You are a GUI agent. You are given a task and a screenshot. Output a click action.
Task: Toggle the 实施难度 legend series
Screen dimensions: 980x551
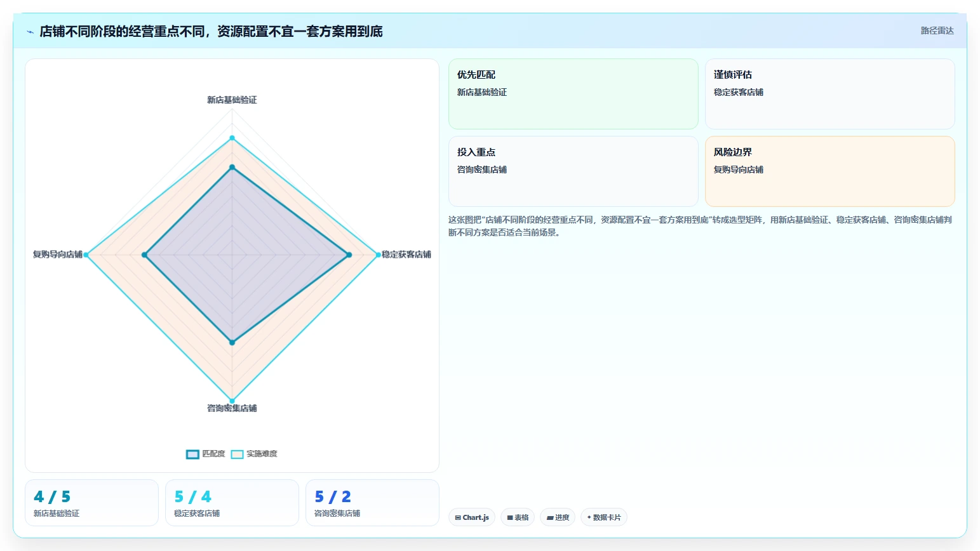[x=254, y=454]
